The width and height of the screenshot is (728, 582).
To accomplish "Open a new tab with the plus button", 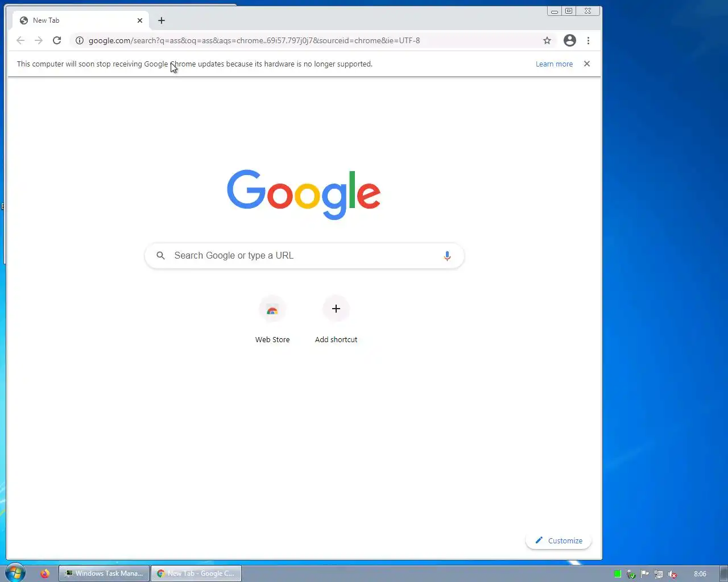I will tap(162, 20).
